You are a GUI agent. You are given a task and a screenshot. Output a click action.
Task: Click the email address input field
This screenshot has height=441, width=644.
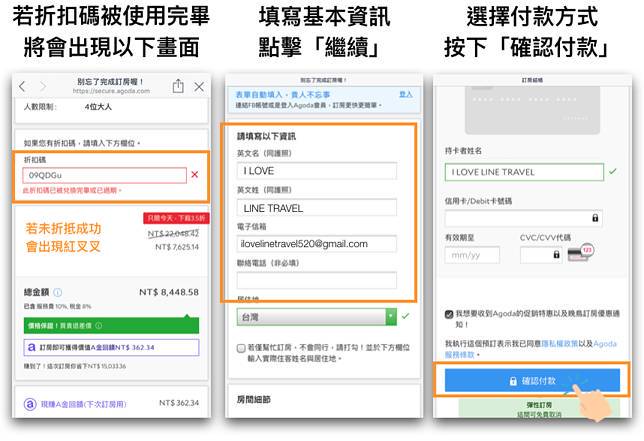coord(317,243)
